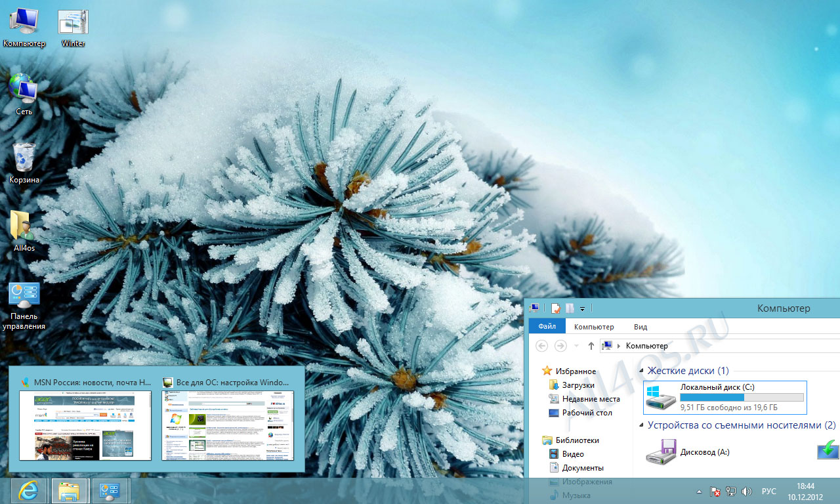The image size is (840, 504).
Task: Click network tray icon
Action: tap(731, 491)
